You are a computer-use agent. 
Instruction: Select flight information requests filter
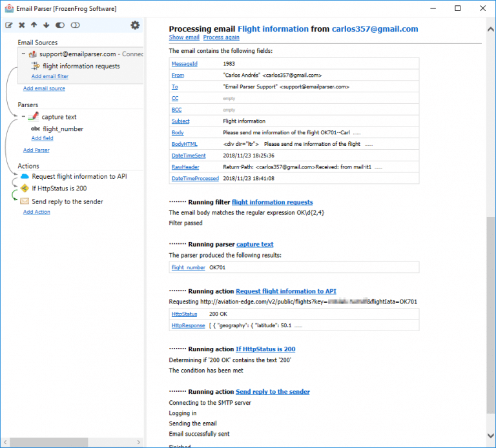pos(81,66)
